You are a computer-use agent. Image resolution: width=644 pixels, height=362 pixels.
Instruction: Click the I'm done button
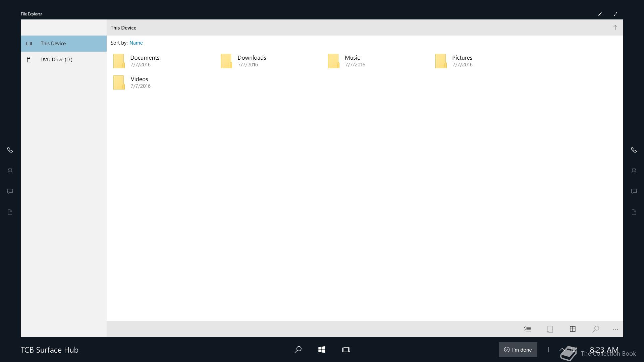518,350
